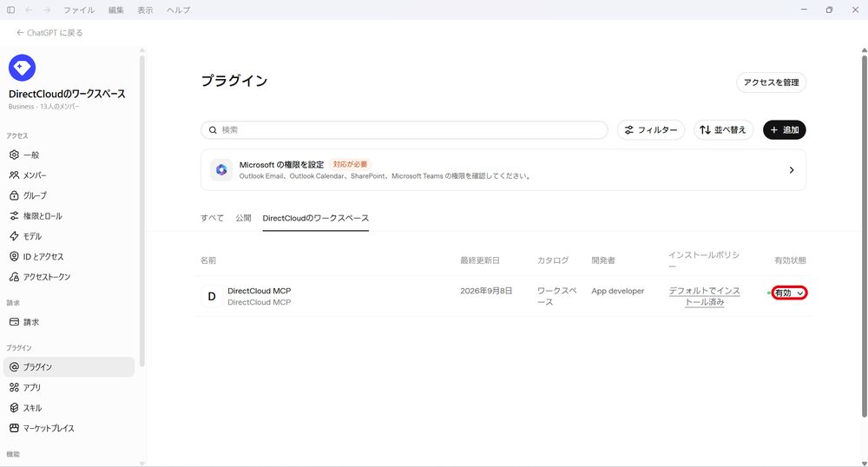Viewport: 868px width, 467px height.
Task: Open the 並べ替え sort options
Action: [723, 130]
